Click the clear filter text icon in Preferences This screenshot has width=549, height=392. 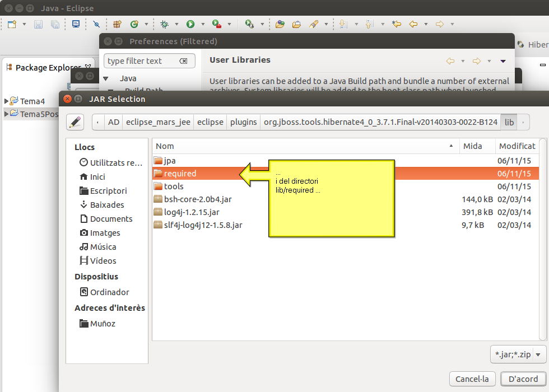point(183,61)
